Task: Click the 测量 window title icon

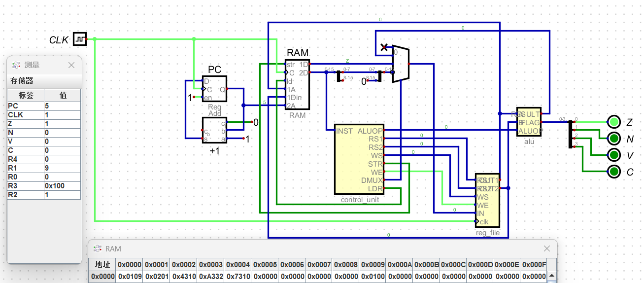Action: coord(16,65)
